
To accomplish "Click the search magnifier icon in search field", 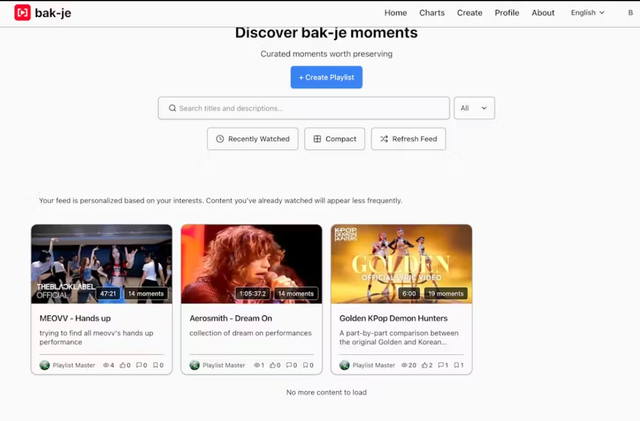I will coord(172,108).
